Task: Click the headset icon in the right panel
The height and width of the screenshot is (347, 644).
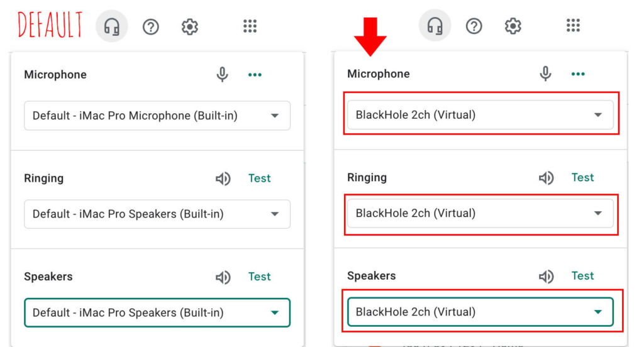Action: pos(435,26)
